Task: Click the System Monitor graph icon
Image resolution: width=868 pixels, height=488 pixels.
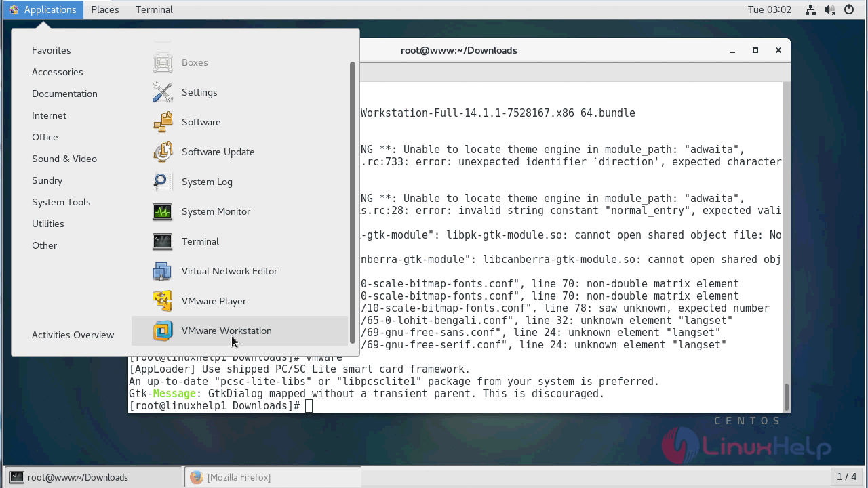Action: [163, 211]
